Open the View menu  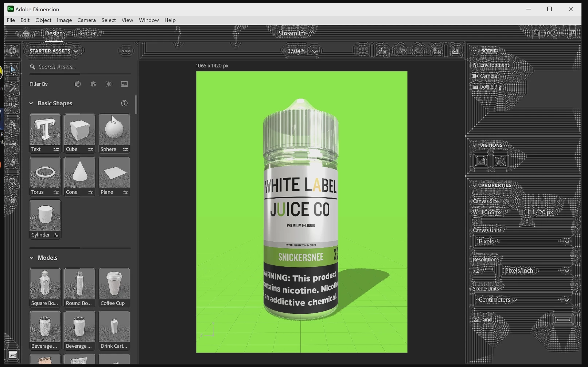point(127,20)
